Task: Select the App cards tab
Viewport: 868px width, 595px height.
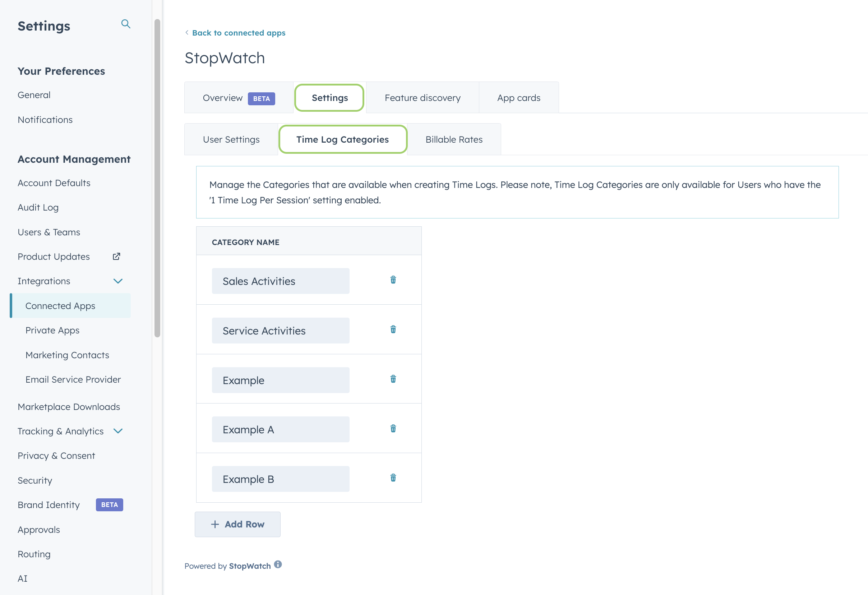Action: pos(518,98)
